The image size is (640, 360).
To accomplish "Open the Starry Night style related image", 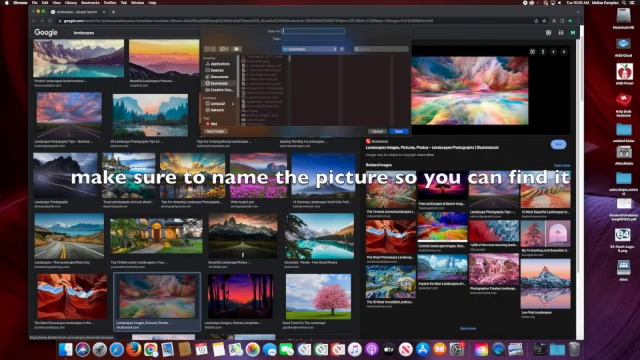I will click(x=391, y=282).
